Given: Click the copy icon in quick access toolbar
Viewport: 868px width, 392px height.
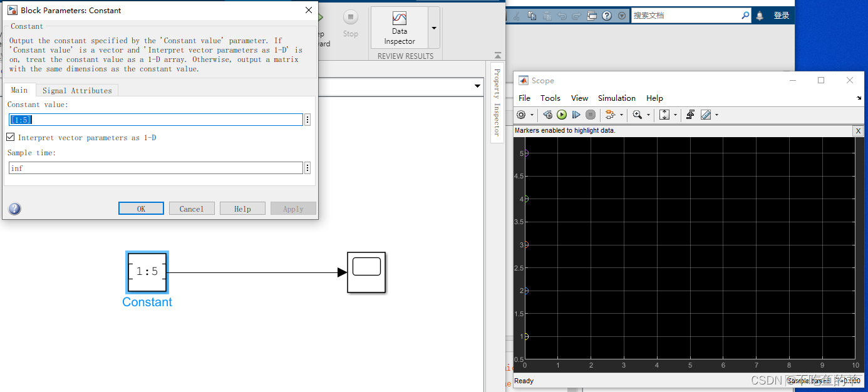Looking at the screenshot, I should click(532, 16).
